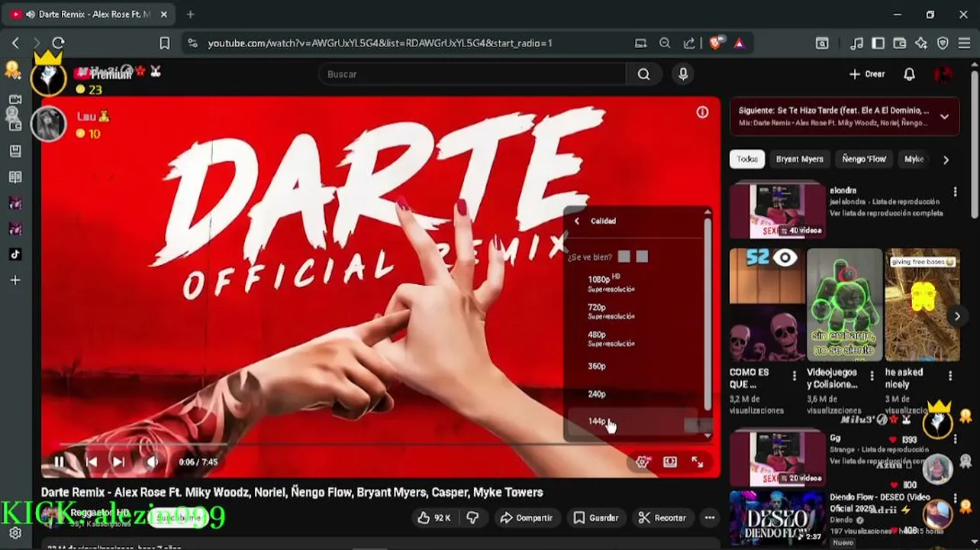Click the video progress bar
Viewport: 980px width, 550px height.
click(x=380, y=444)
